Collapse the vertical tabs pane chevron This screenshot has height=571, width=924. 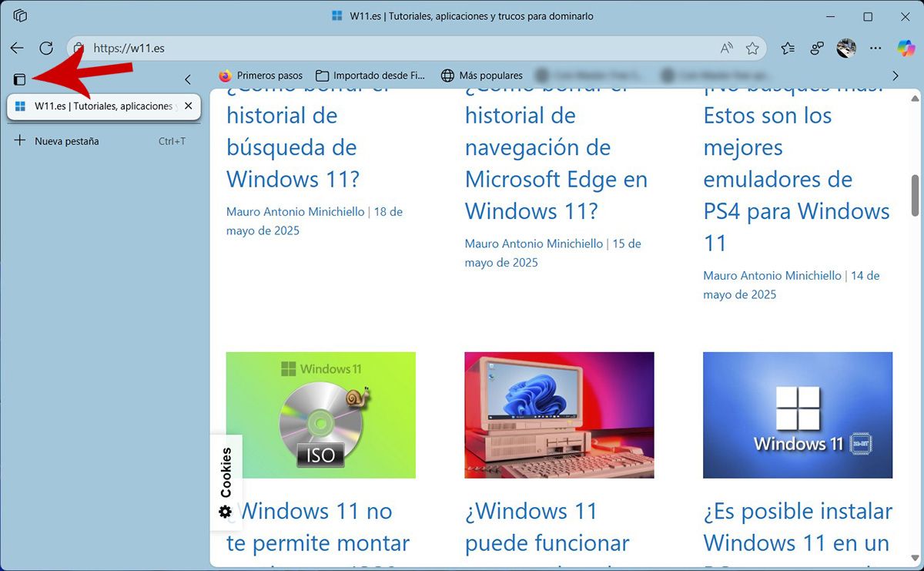[188, 79]
